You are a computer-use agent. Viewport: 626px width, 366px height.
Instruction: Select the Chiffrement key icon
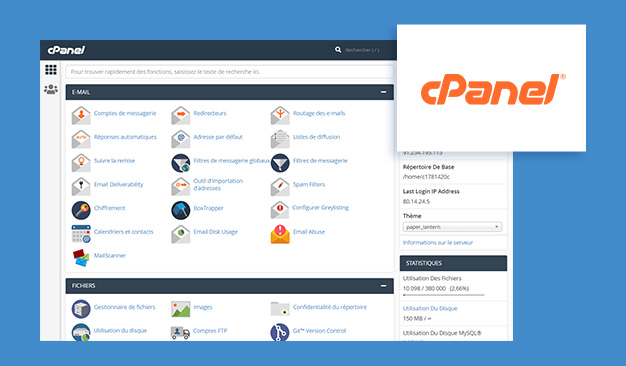[81, 210]
